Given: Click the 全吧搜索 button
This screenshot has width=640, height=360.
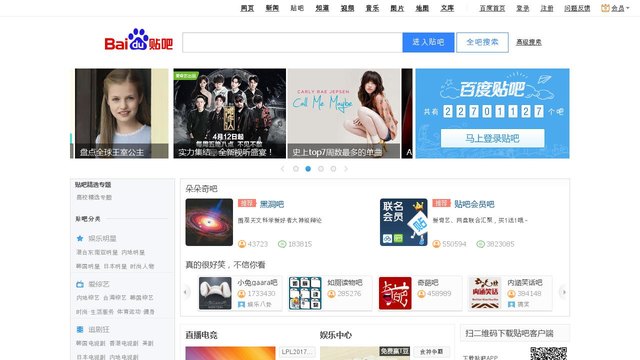Looking at the screenshot, I should pyautogui.click(x=482, y=42).
